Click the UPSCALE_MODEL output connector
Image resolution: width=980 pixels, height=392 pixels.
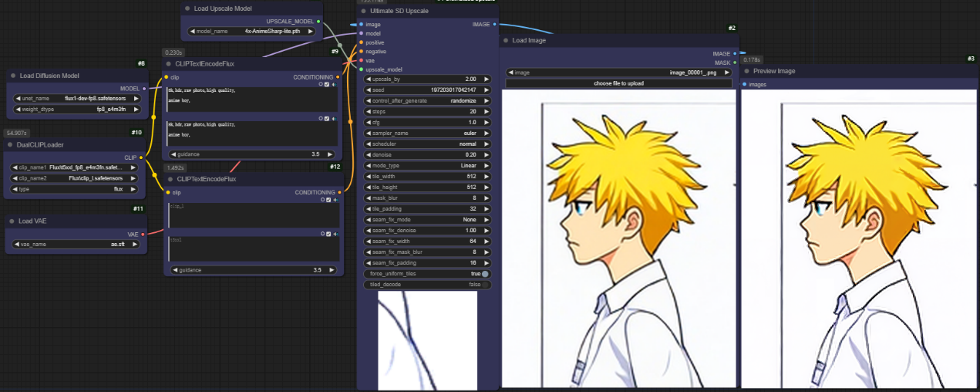318,22
